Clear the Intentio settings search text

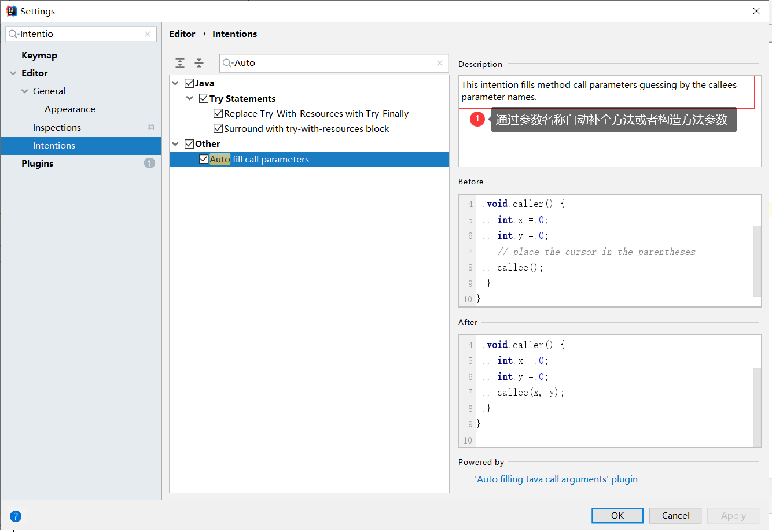pos(148,34)
